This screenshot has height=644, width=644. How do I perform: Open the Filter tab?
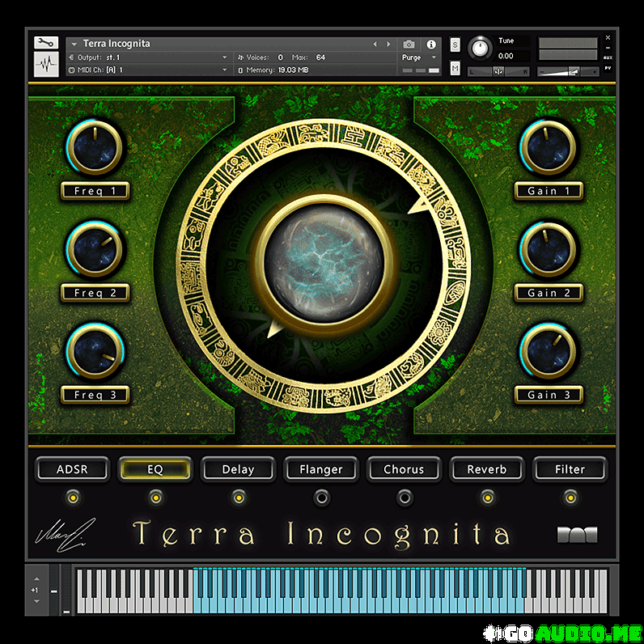570,469
